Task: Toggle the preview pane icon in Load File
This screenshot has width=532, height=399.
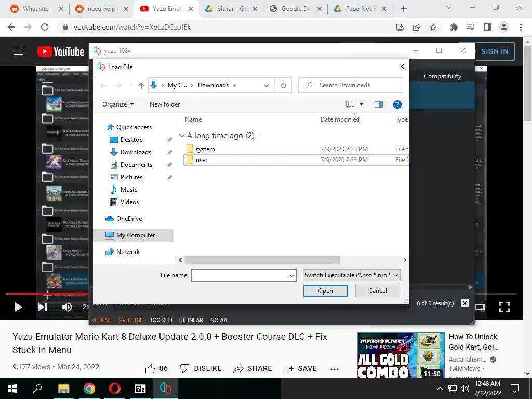Action: click(x=378, y=104)
